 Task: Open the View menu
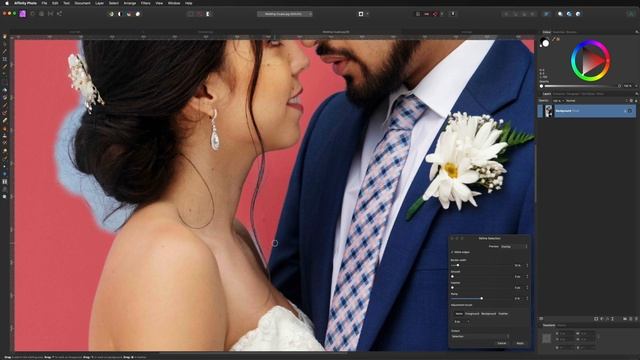point(159,3)
